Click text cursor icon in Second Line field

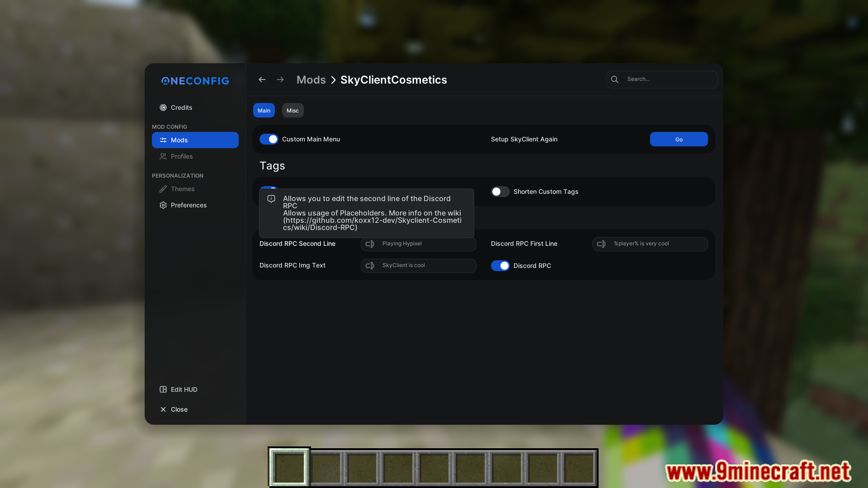click(x=370, y=244)
